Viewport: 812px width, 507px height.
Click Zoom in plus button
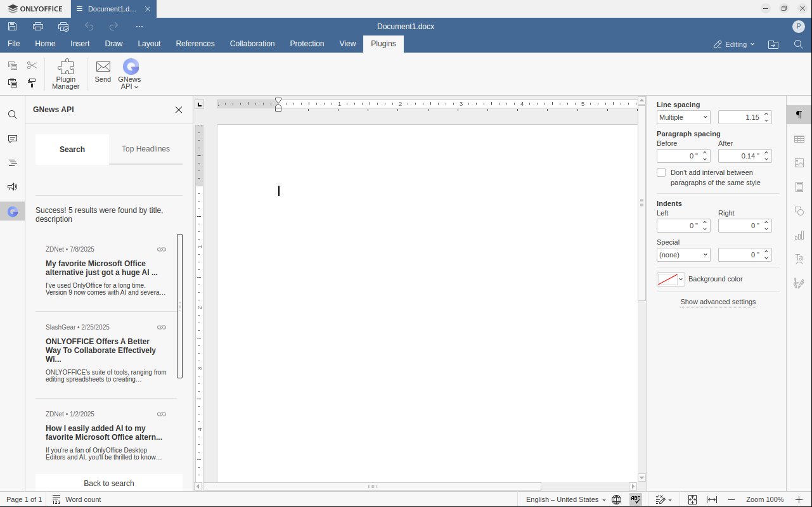(x=799, y=499)
